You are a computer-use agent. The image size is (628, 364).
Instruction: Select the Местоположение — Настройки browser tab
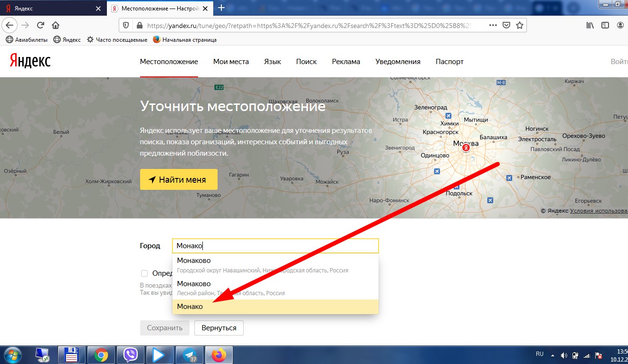[160, 9]
